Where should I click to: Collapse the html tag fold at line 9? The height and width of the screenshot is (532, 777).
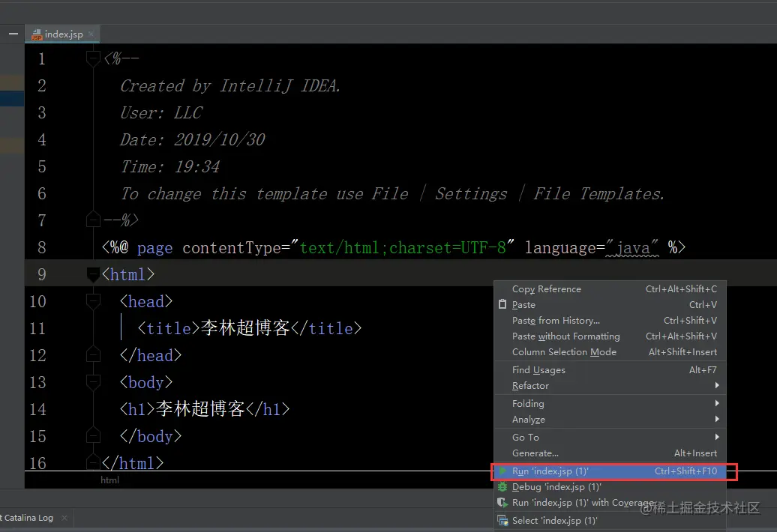93,274
